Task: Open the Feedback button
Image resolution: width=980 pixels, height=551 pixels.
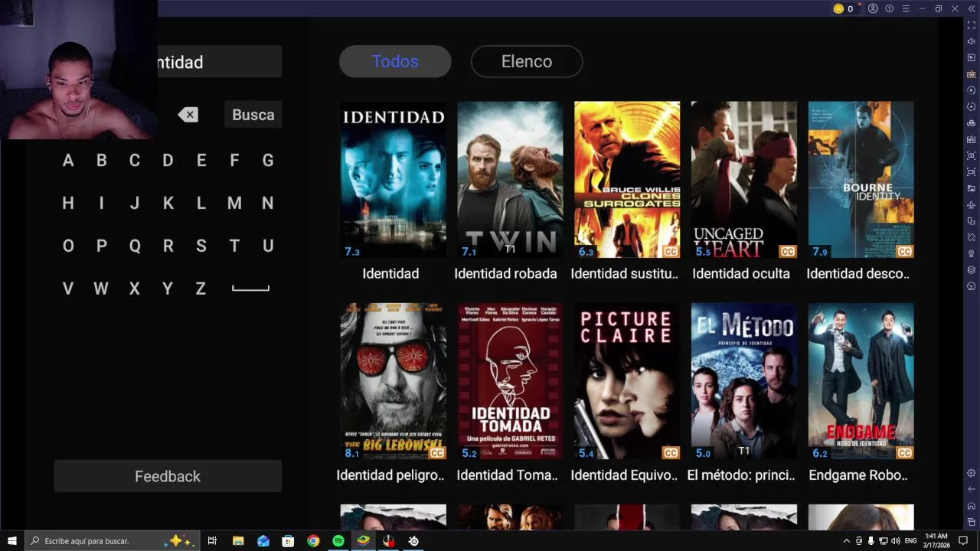Action: (x=168, y=476)
